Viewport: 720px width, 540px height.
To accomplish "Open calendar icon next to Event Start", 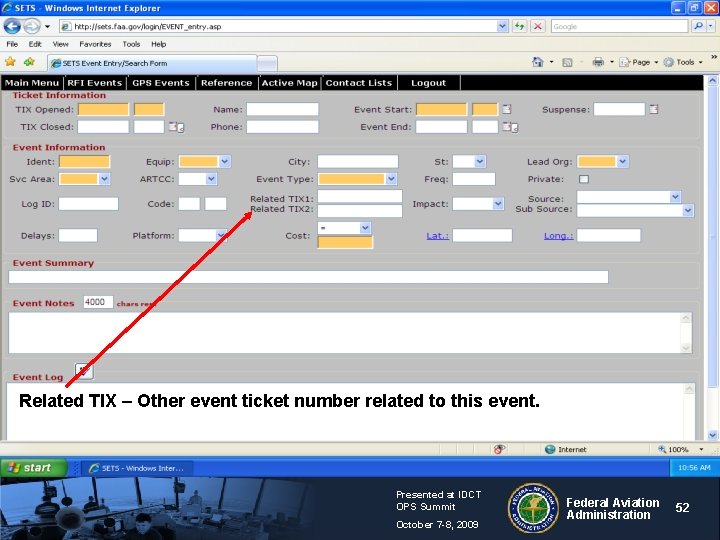I will point(506,109).
